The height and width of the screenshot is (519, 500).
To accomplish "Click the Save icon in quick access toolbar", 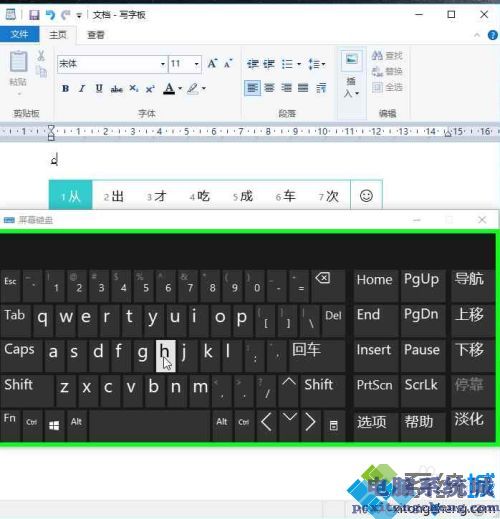I will (34, 15).
